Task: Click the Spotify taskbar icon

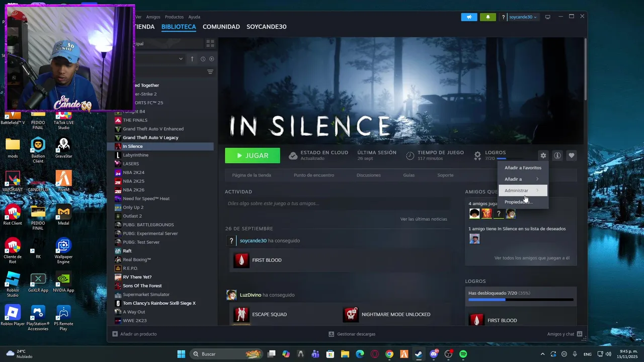Action: (x=463, y=354)
